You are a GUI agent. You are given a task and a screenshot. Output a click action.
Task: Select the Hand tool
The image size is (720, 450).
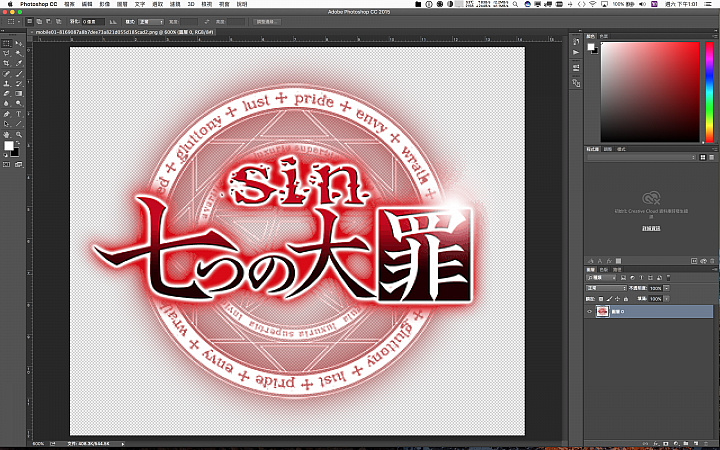click(x=6, y=135)
